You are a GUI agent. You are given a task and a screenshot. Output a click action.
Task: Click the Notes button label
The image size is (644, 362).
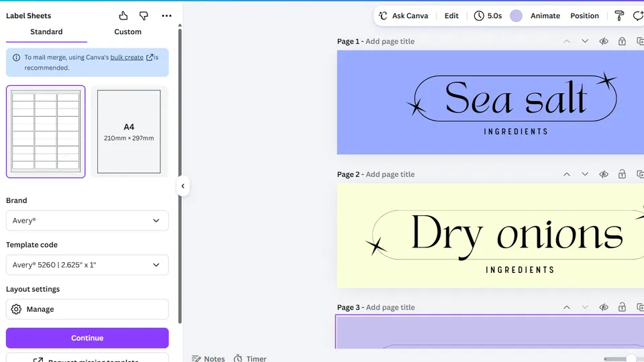[215, 359]
